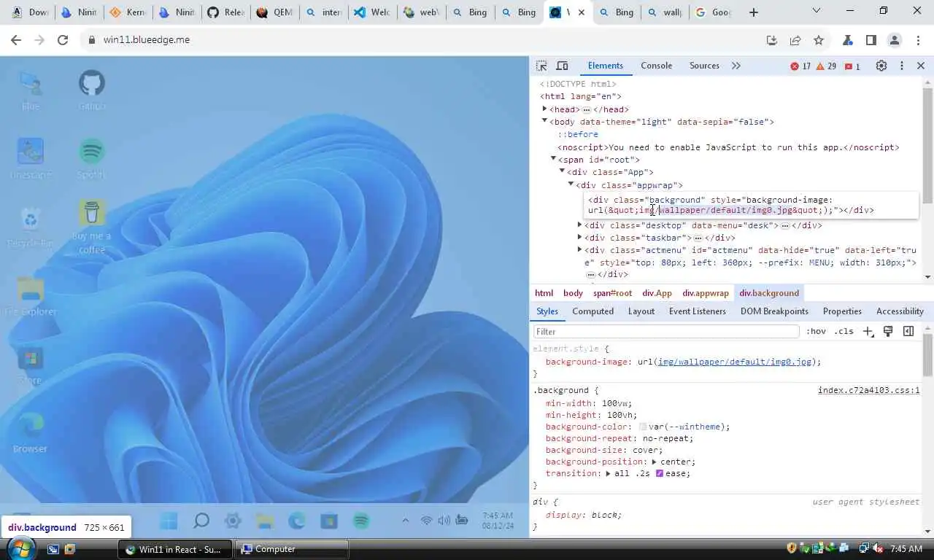This screenshot has height=560, width=934.
Task: Select body in the breadcrumb
Action: [573, 293]
